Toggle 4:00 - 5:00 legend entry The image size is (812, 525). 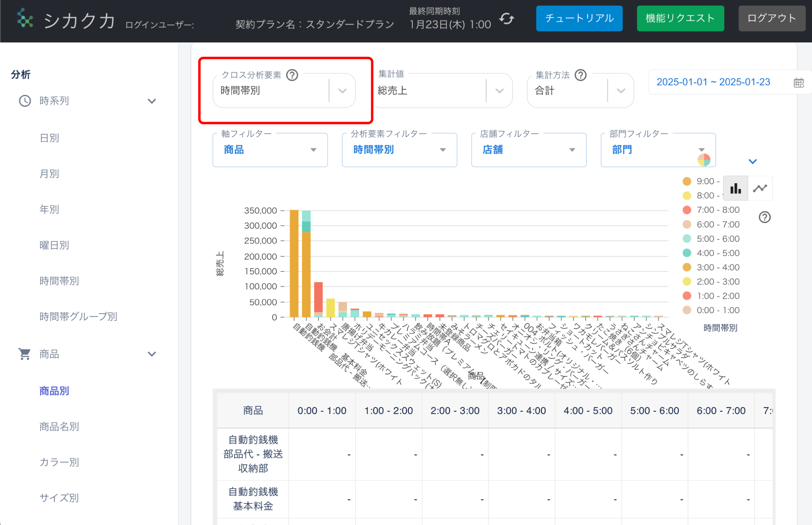click(711, 253)
